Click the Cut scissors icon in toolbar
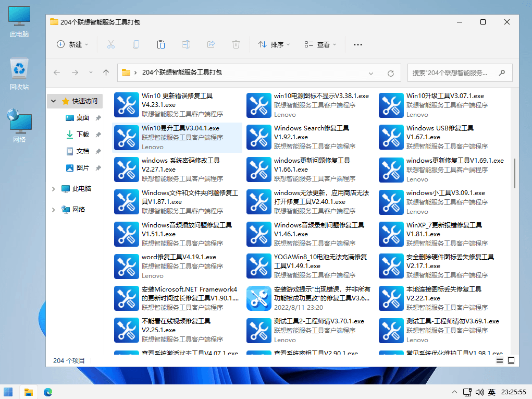Image resolution: width=532 pixels, height=399 pixels. click(x=111, y=44)
